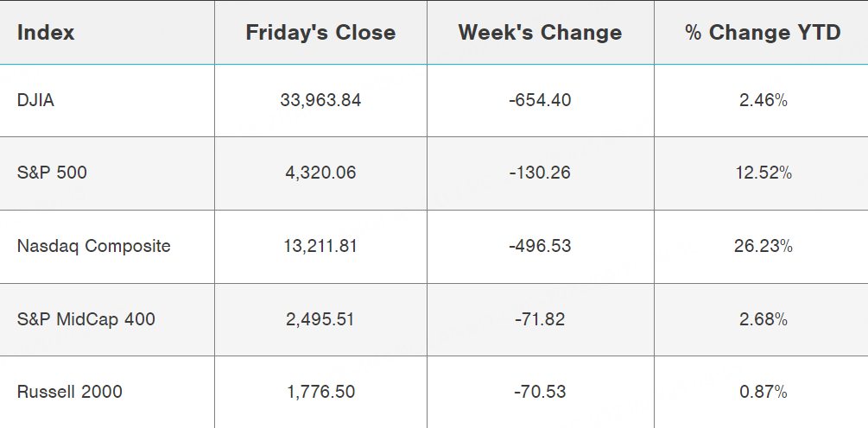Click the Index column header
Image resolution: width=868 pixels, height=428 pixels.
[x=46, y=33]
